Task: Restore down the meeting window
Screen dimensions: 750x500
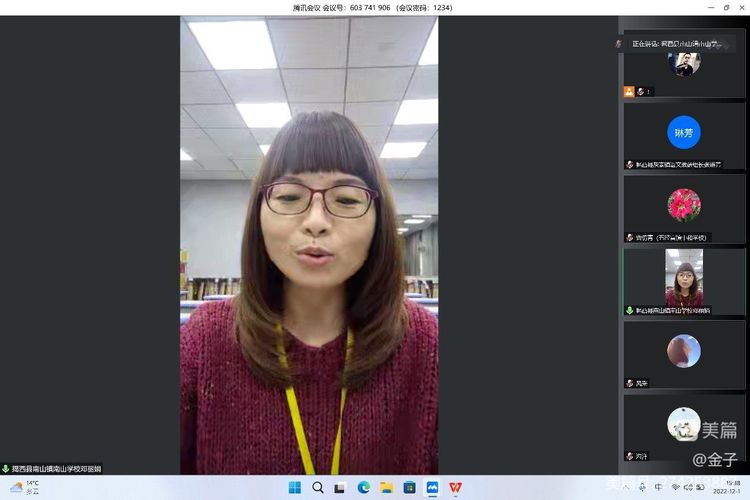Action: point(726,8)
